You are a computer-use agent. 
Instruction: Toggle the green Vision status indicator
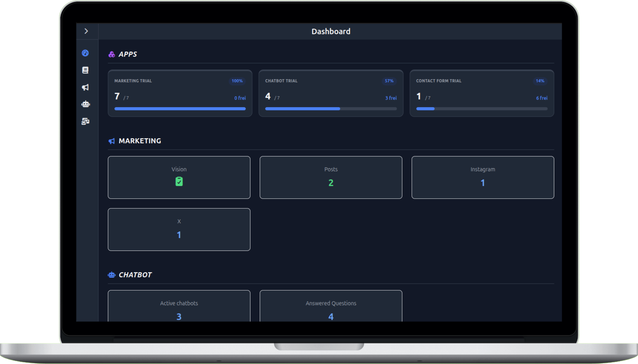pos(179,181)
